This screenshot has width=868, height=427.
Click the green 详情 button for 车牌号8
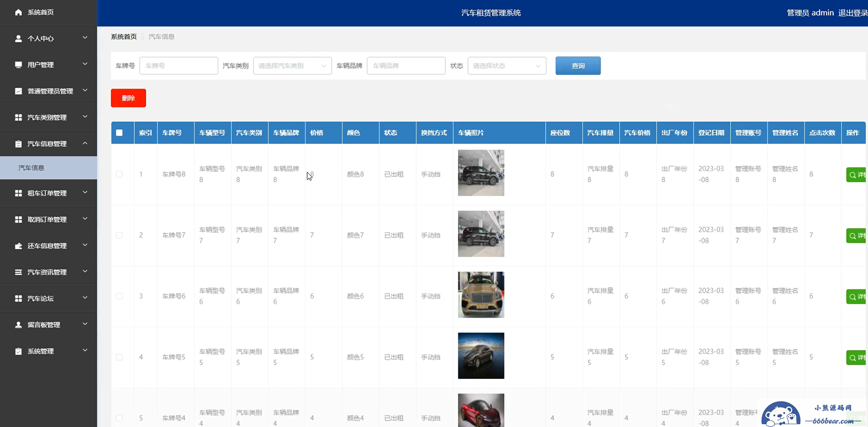[x=856, y=174]
